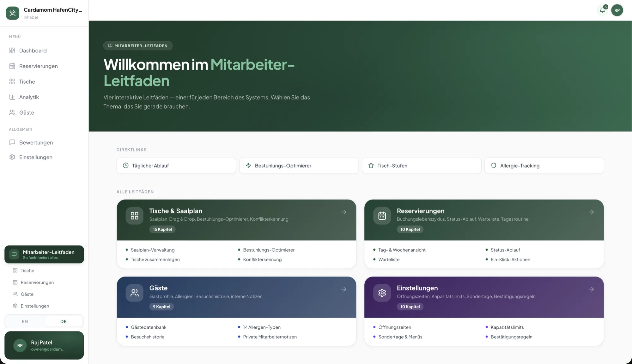The width and height of the screenshot is (632, 364).
Task: Click the arrow on Reservierungen guide card
Action: [x=591, y=212]
